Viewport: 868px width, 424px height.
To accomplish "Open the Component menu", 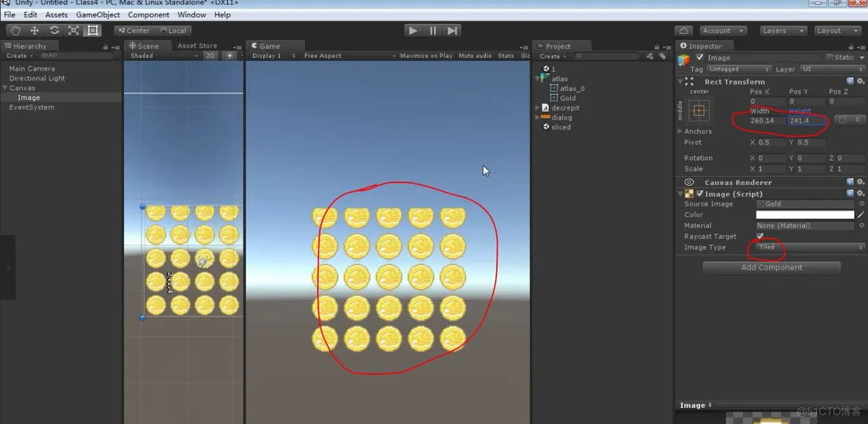I will [148, 15].
